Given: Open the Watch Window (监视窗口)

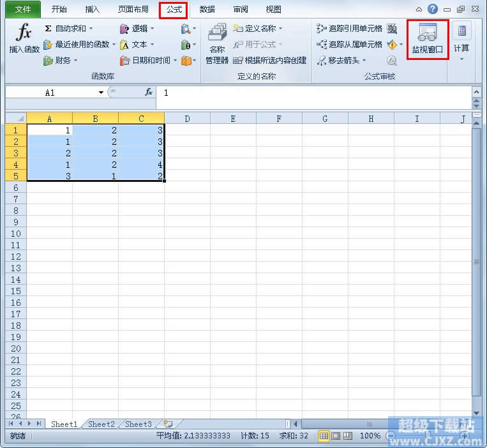Looking at the screenshot, I should [428, 39].
